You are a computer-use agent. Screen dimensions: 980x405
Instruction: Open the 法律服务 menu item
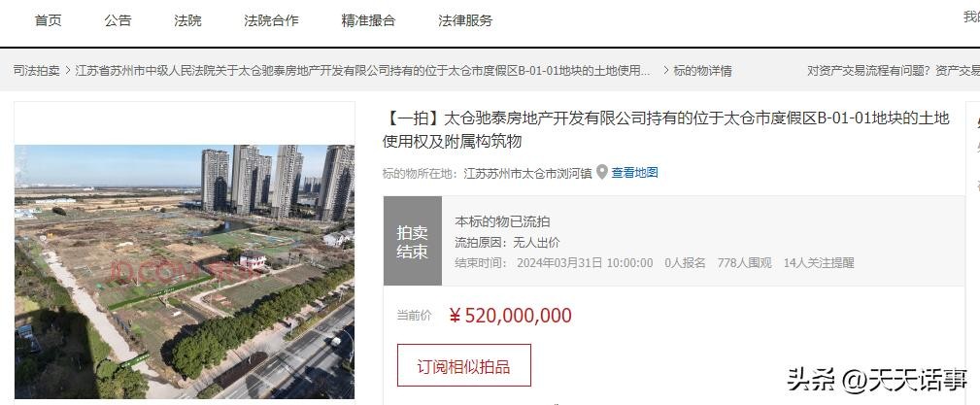coord(465,20)
